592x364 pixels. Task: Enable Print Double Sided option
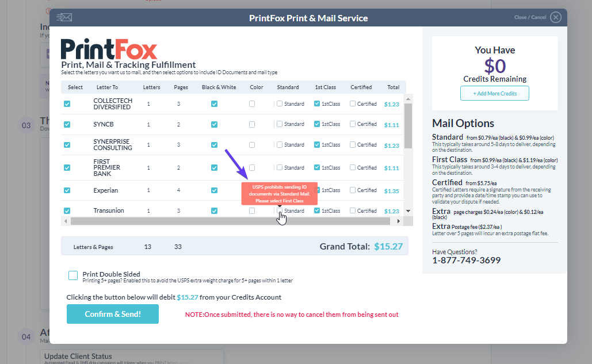pyautogui.click(x=73, y=275)
